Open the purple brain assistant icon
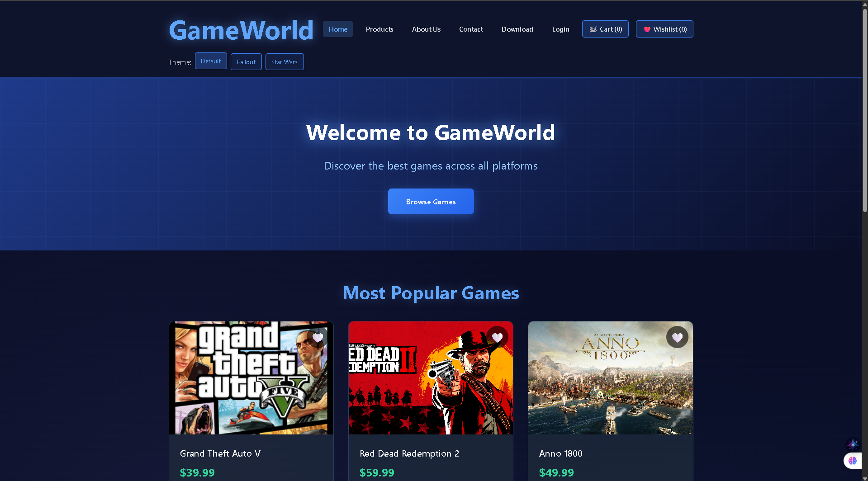This screenshot has height=481, width=868. click(853, 461)
